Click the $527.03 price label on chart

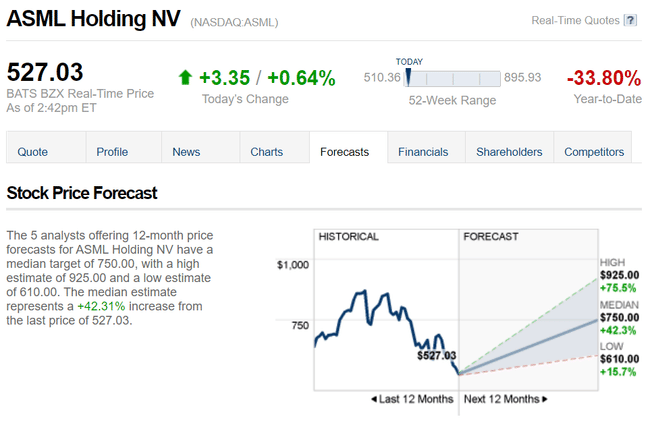coord(436,355)
